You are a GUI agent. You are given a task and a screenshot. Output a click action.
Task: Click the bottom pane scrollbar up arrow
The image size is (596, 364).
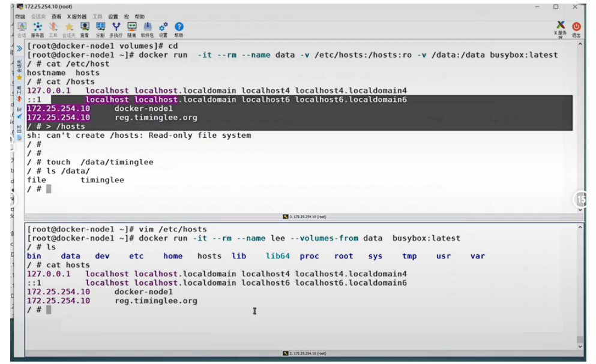(580, 227)
